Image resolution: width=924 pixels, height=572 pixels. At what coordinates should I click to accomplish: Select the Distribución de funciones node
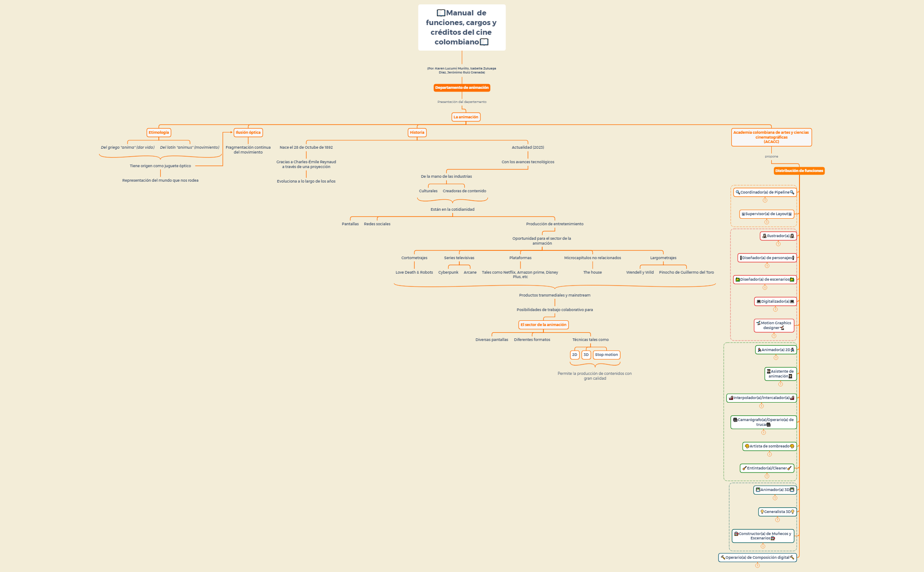[799, 171]
